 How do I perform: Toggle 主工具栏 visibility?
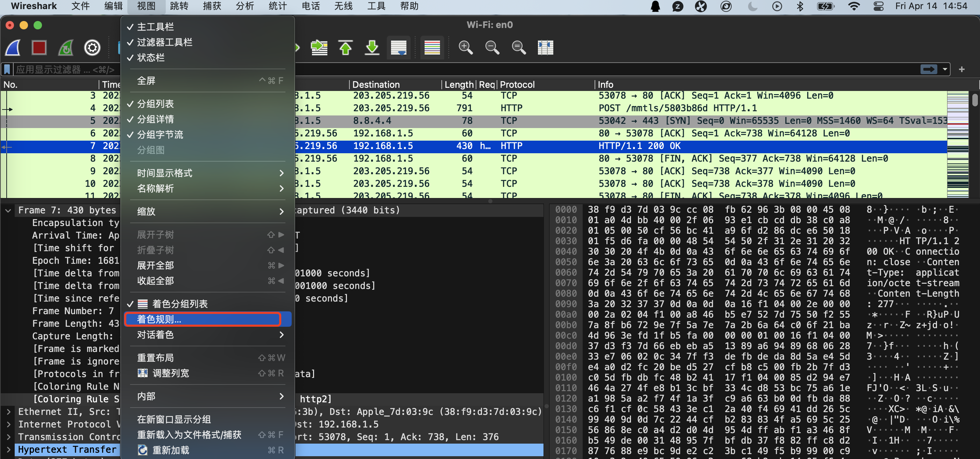click(x=208, y=27)
